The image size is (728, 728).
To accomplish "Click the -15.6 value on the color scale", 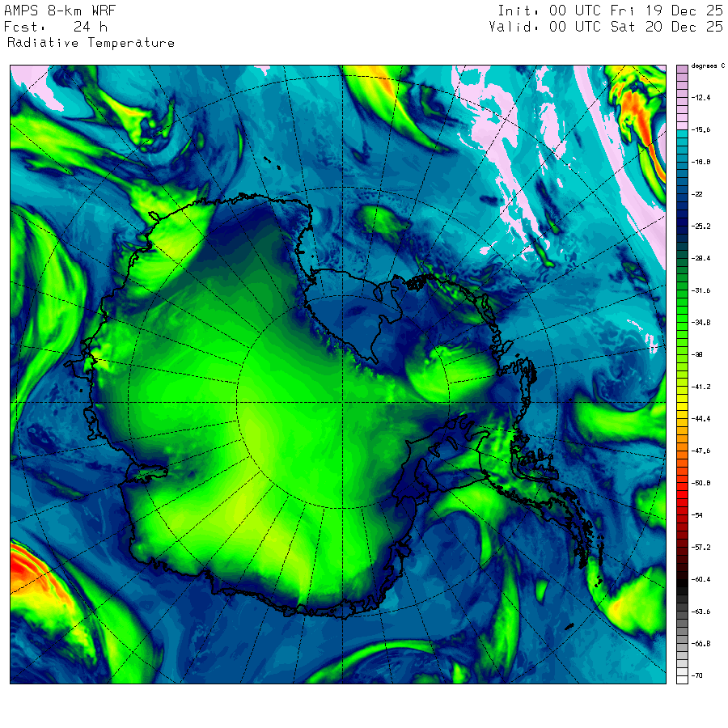I will (x=700, y=129).
